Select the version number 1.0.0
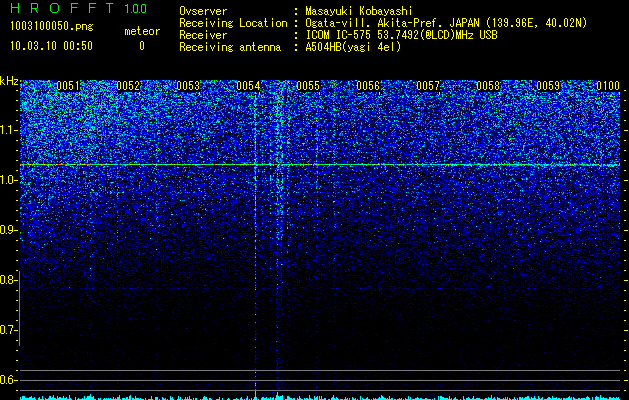This screenshot has width=629, height=400. (136, 8)
